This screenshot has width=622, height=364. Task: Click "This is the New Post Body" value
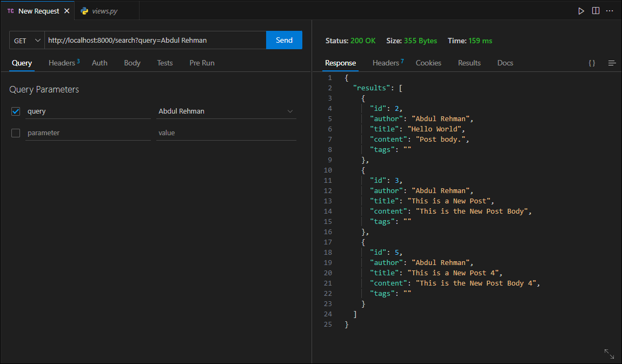pyautogui.click(x=471, y=211)
